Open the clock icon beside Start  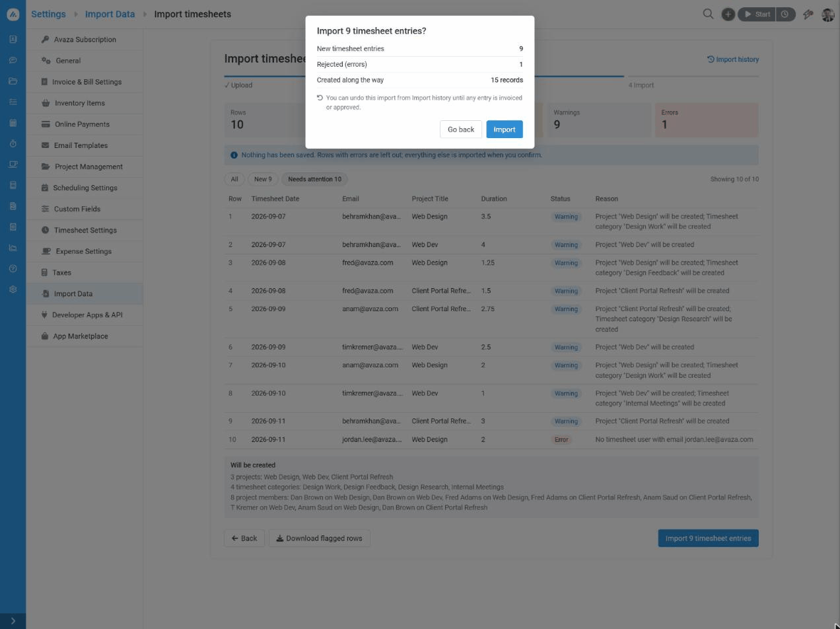[x=785, y=14]
